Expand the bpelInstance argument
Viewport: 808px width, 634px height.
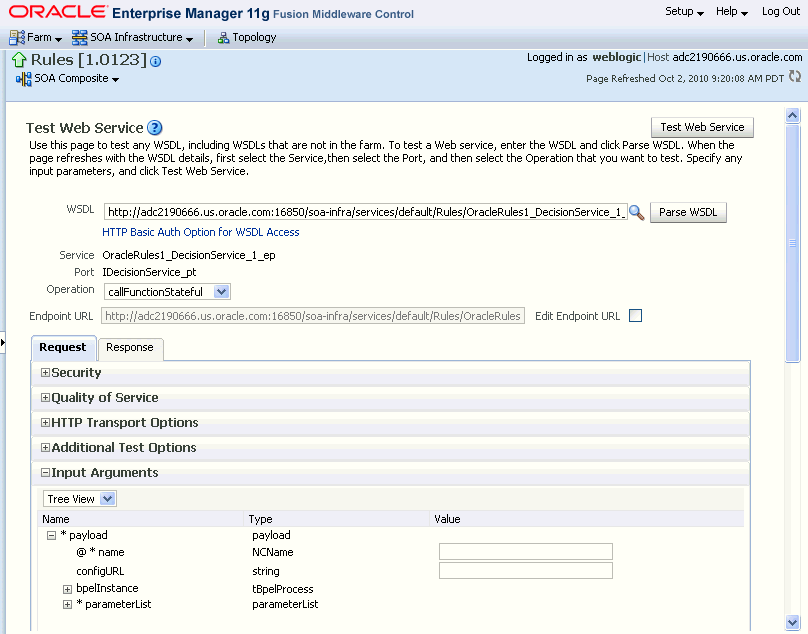[x=66, y=588]
